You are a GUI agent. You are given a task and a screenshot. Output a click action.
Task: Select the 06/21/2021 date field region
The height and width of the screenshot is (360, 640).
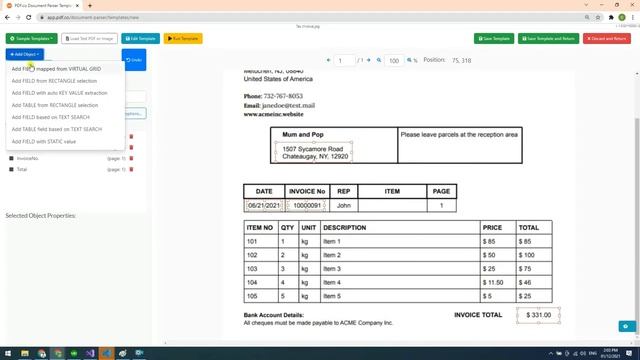(264, 206)
